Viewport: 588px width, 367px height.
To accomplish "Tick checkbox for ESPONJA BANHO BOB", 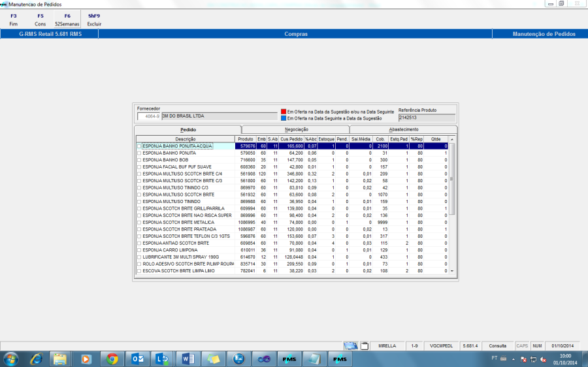I will pos(139,160).
